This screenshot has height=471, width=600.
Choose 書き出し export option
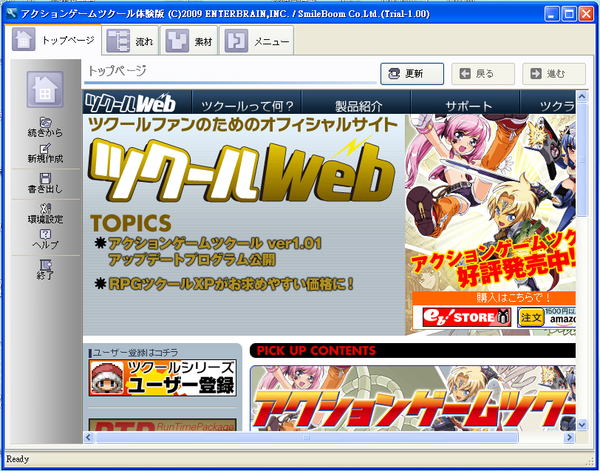tap(45, 183)
